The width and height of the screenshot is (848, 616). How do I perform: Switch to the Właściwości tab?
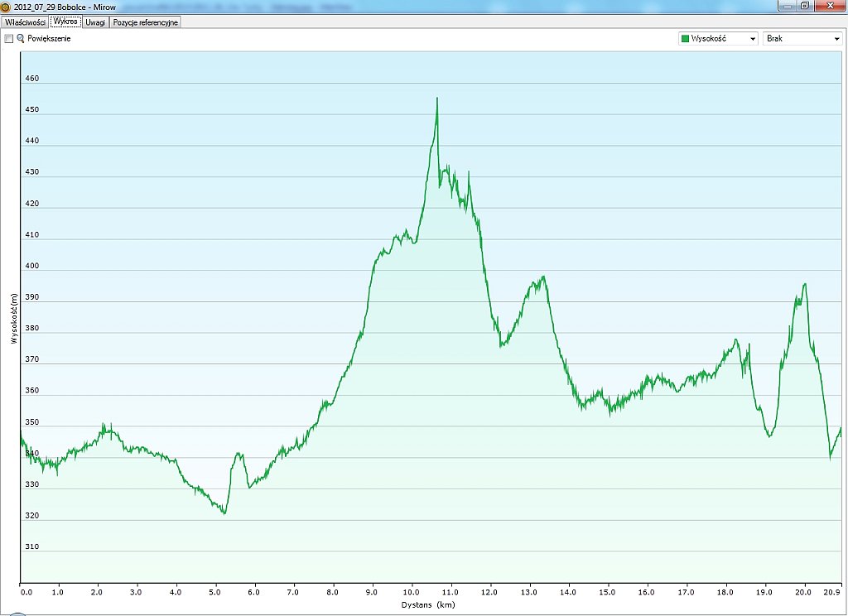(25, 22)
